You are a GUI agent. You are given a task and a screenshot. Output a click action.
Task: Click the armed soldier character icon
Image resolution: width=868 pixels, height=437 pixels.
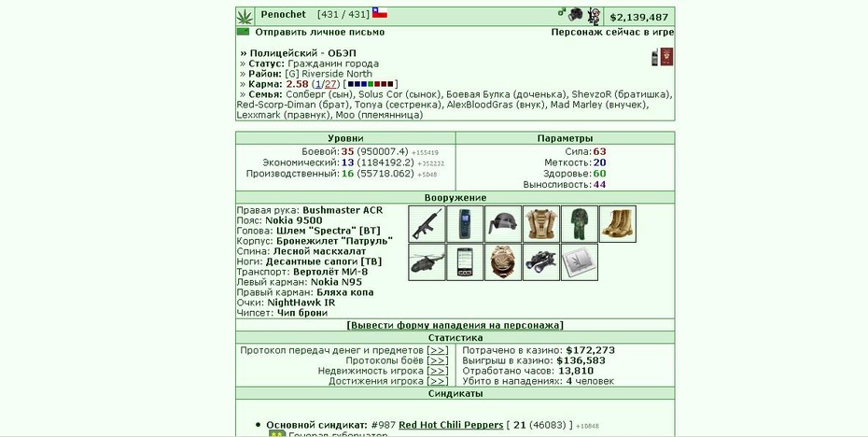coord(594,17)
